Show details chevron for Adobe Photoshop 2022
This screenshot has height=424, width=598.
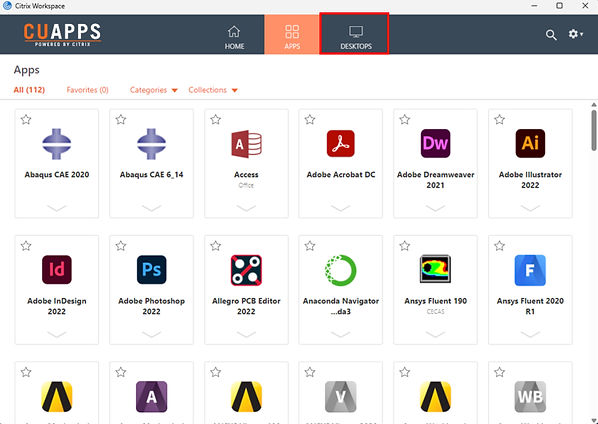click(151, 334)
